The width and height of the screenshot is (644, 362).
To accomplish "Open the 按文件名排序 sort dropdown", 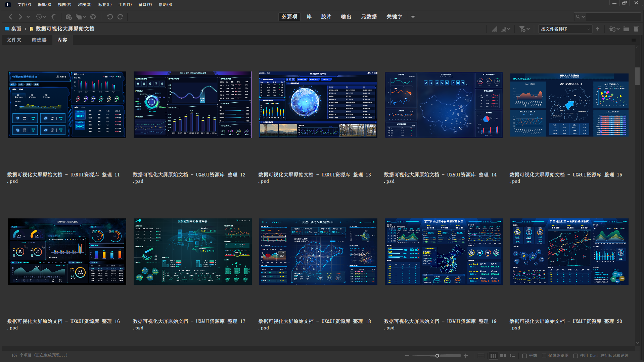I will pos(565,29).
